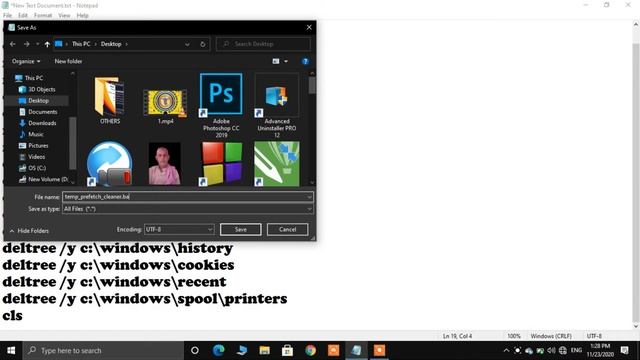Collapse with Hide Folders
The image size is (640, 360).
tap(29, 231)
